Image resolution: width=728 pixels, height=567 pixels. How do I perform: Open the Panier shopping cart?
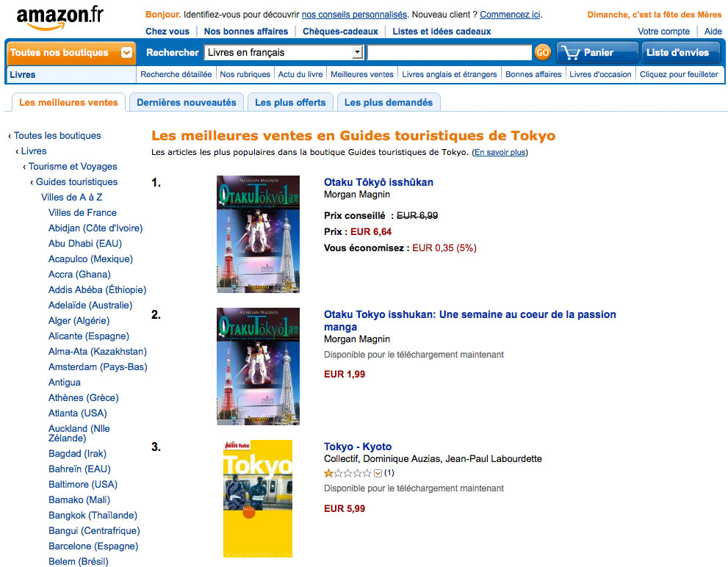[x=597, y=52]
